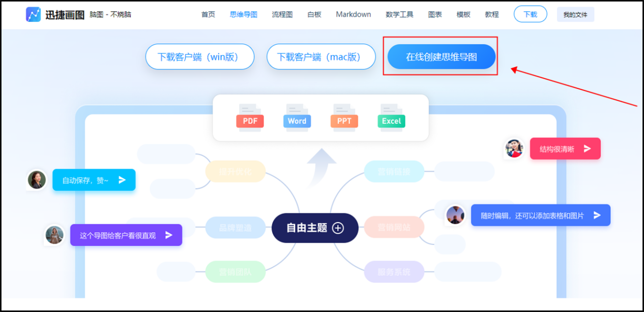Switch to the 流程图 page
Image resolution: width=644 pixels, height=312 pixels.
282,14
